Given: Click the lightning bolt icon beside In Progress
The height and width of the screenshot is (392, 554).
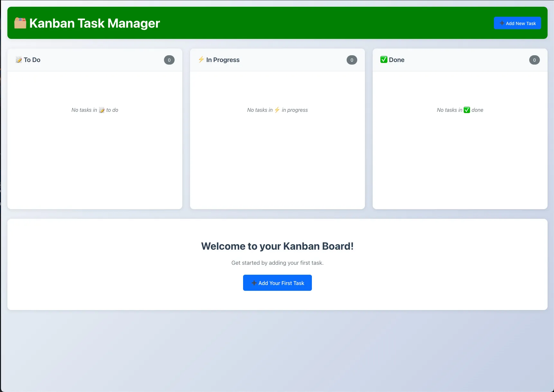Looking at the screenshot, I should [201, 59].
